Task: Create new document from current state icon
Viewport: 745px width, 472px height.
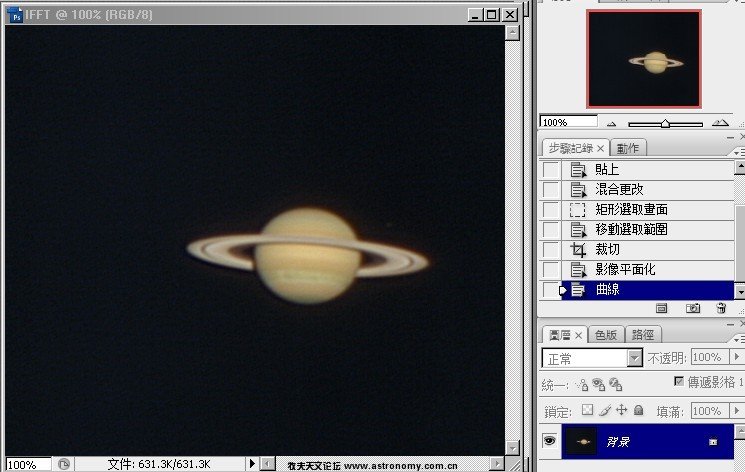Action: (662, 309)
